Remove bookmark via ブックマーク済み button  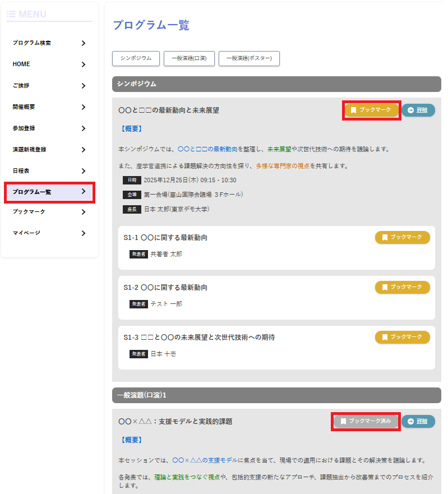point(366,421)
